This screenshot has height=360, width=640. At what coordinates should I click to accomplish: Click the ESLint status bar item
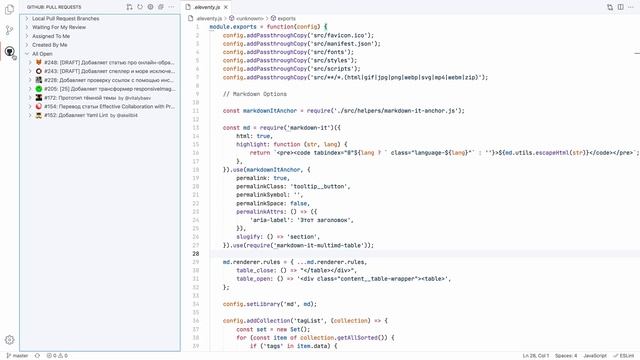[624, 356]
